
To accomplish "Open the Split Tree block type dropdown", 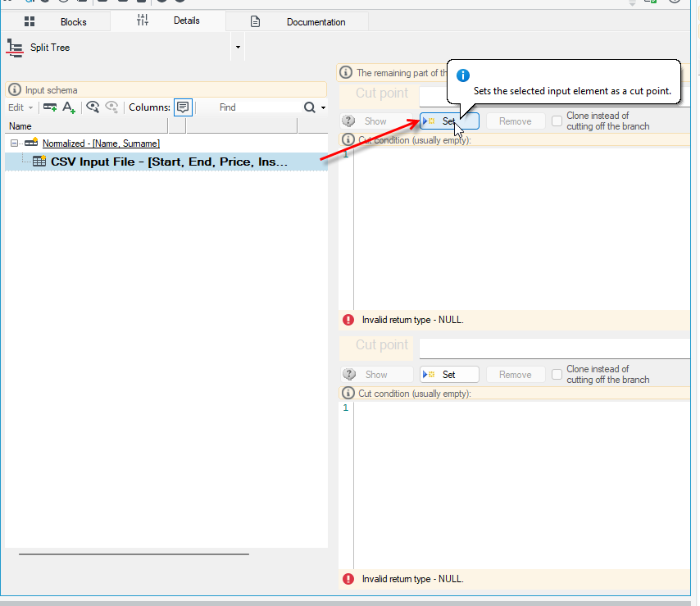I will coord(238,47).
